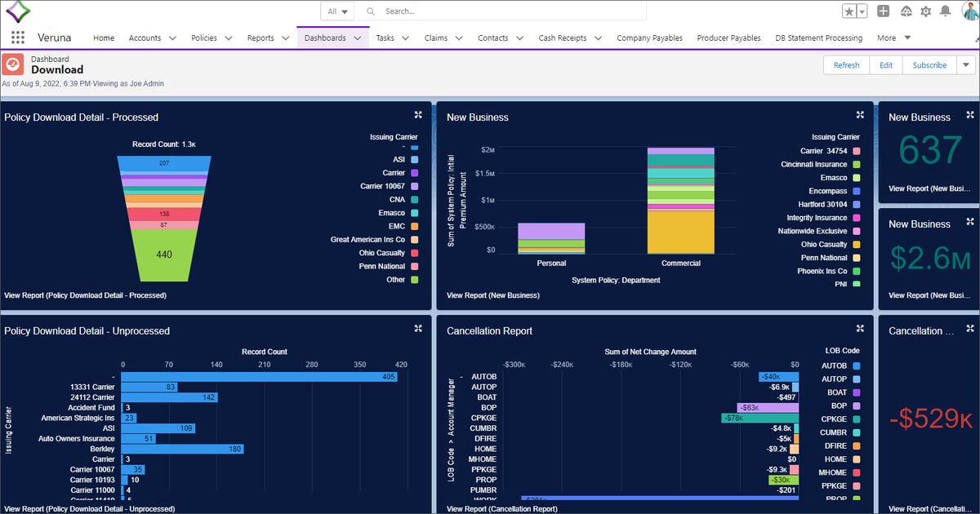
Task: Click the red Dashboard gauge icon
Action: coord(12,64)
